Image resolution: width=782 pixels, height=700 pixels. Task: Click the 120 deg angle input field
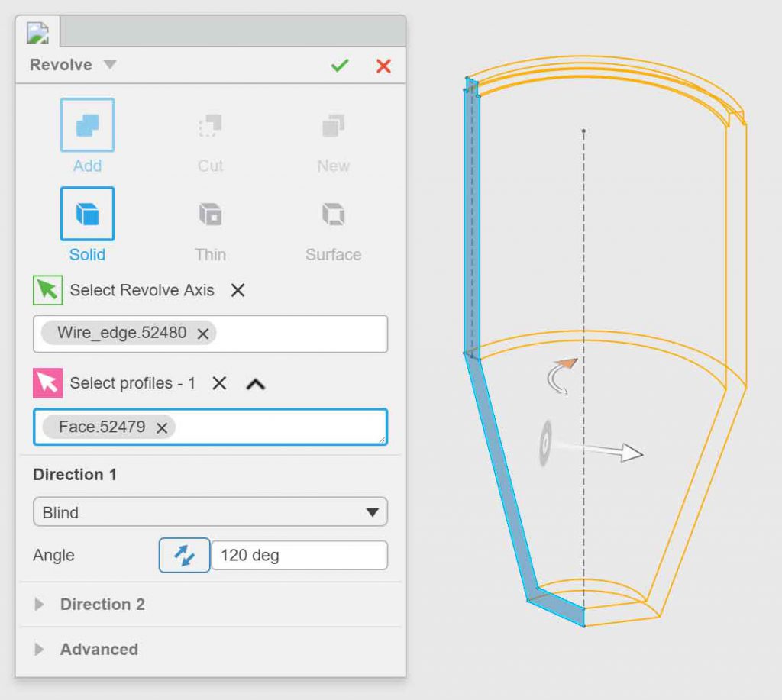[x=299, y=555]
